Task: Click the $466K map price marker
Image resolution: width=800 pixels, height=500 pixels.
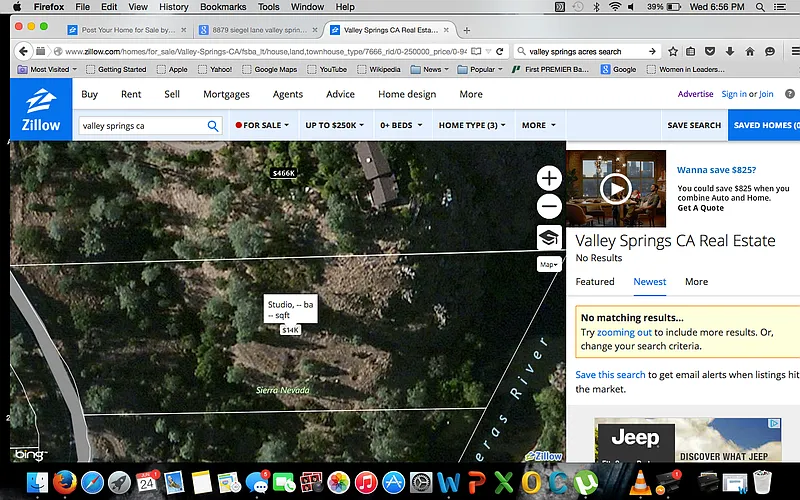Action: 284,173
